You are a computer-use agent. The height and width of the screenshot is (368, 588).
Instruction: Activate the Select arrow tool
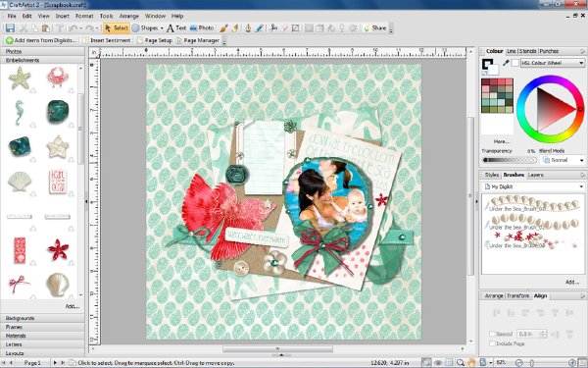(x=117, y=28)
